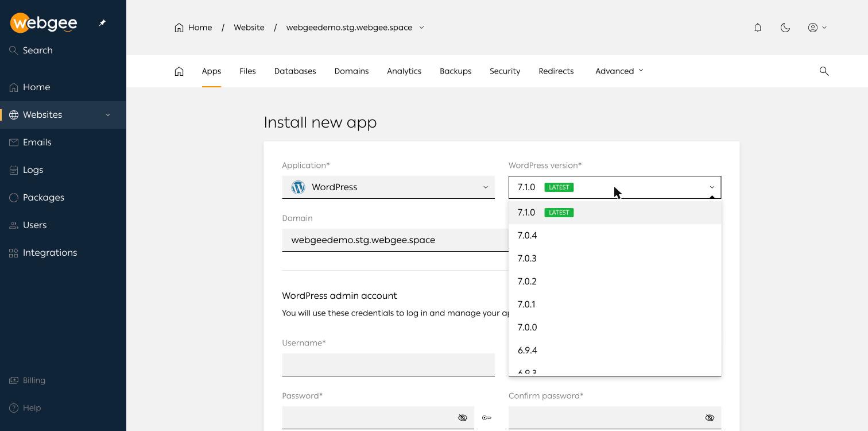Switch to the Files tab
This screenshot has width=868, height=431.
247,71
